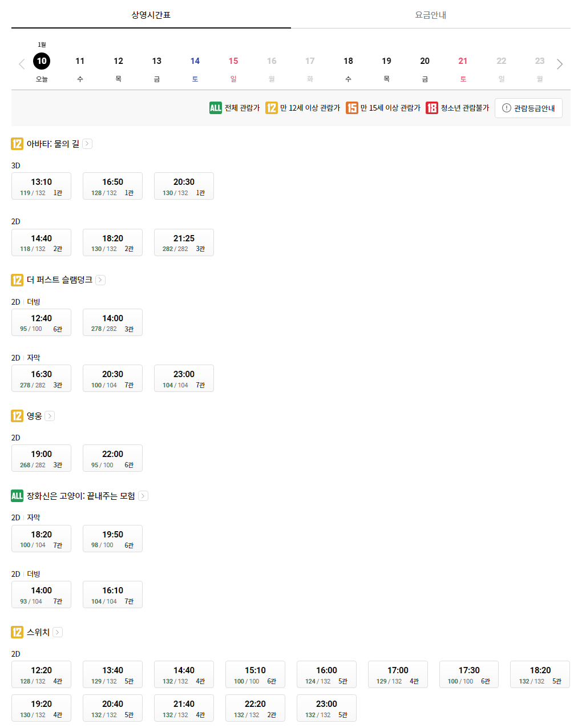The height and width of the screenshot is (728, 582).
Task: Book 스위치 19:20 showing
Action: [x=41, y=708]
